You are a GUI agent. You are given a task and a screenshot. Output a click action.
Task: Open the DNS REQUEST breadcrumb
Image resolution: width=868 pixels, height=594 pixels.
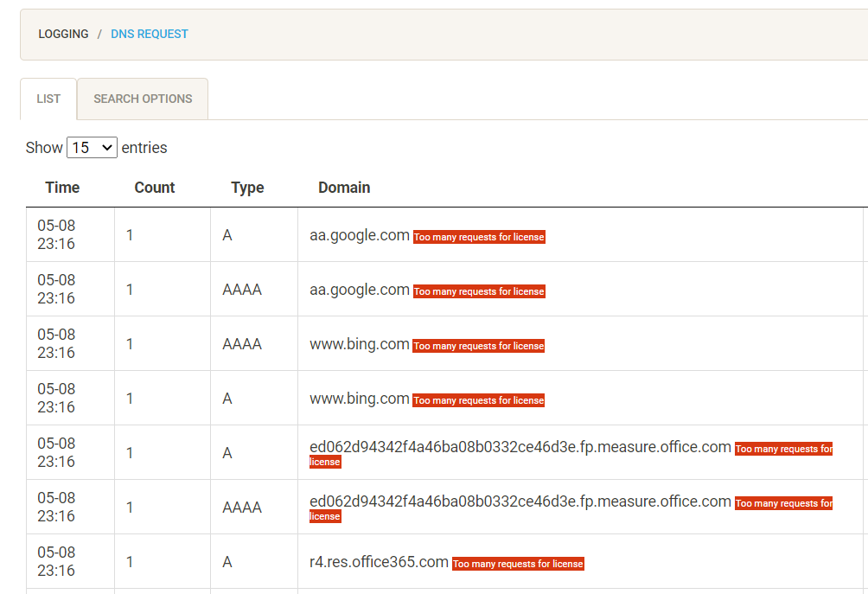click(x=150, y=35)
